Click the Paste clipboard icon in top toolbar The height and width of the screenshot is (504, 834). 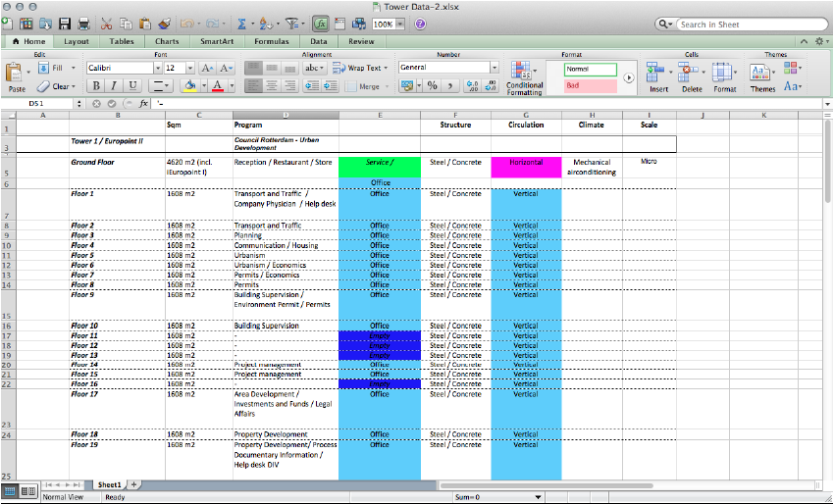pos(144,24)
